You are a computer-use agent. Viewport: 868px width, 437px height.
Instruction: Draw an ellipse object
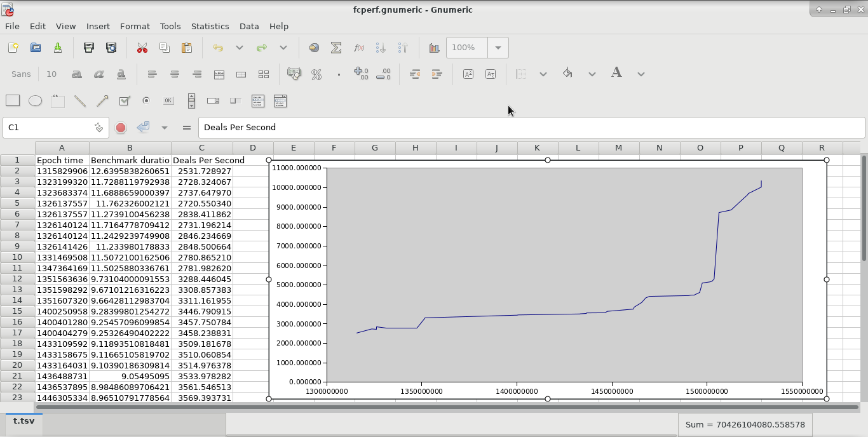coord(35,101)
